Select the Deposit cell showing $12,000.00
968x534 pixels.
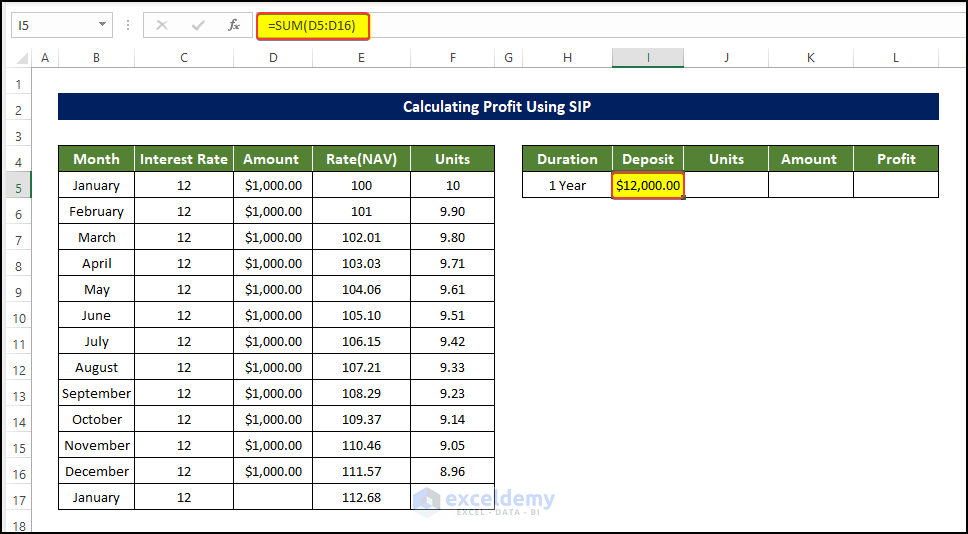pyautogui.click(x=648, y=185)
